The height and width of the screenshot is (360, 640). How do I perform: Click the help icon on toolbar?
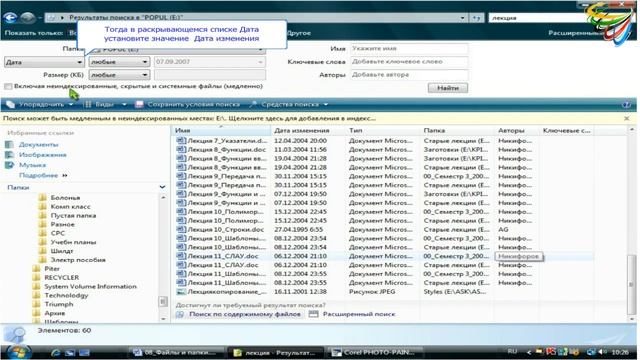pyautogui.click(x=627, y=104)
